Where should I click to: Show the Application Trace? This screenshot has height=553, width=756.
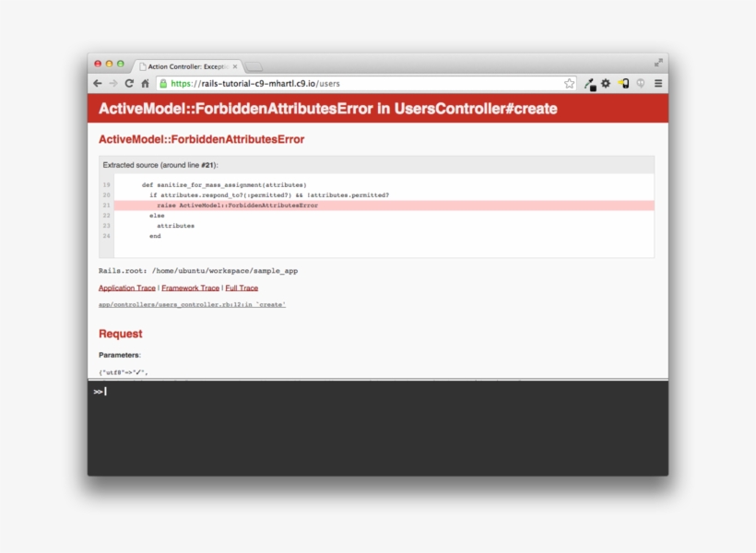(127, 288)
